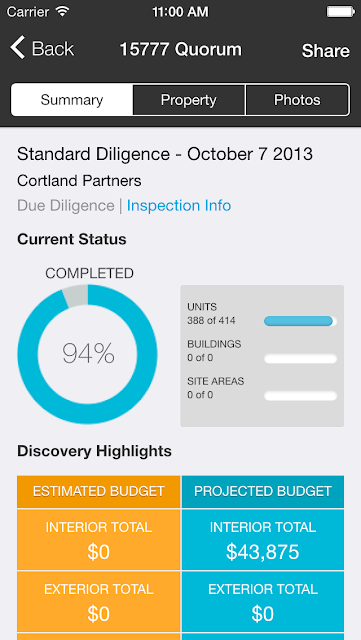The width and height of the screenshot is (361, 640).
Task: Open projected Interior Total $43,875 tile
Action: click(x=263, y=540)
